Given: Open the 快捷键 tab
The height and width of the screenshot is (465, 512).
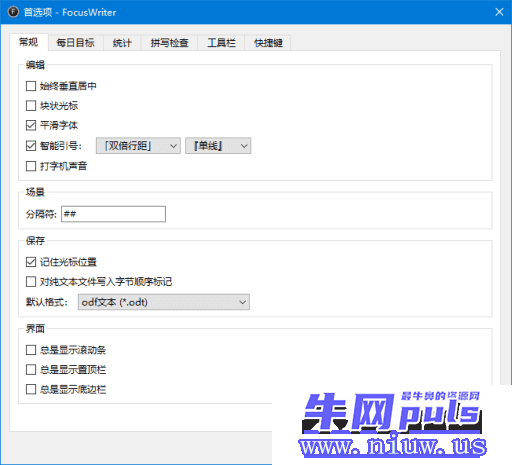Looking at the screenshot, I should coord(268,43).
